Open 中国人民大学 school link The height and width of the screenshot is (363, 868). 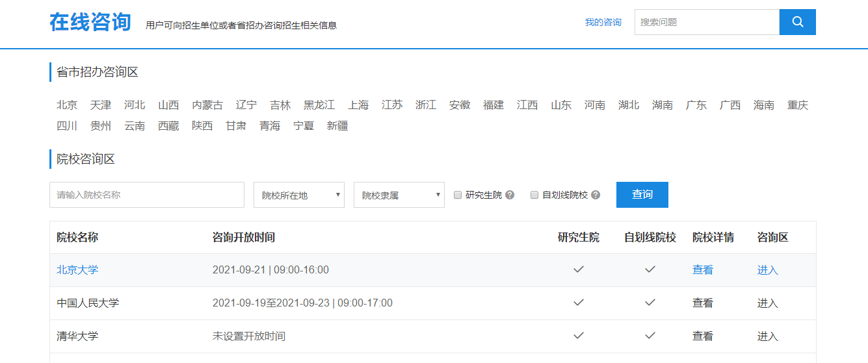pos(88,303)
